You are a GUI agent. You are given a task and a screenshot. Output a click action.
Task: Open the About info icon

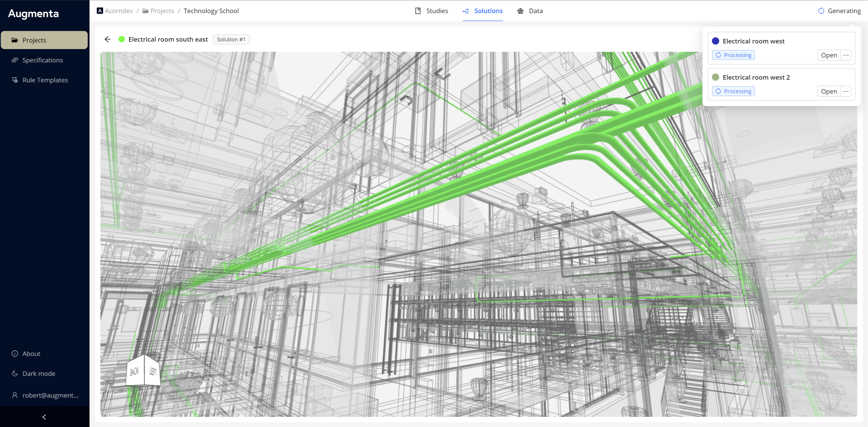[15, 353]
